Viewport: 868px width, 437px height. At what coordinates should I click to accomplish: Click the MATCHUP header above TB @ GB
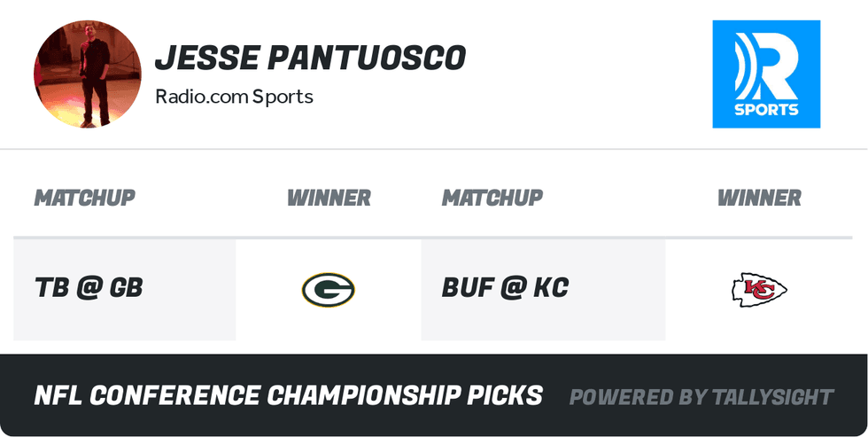point(84,198)
